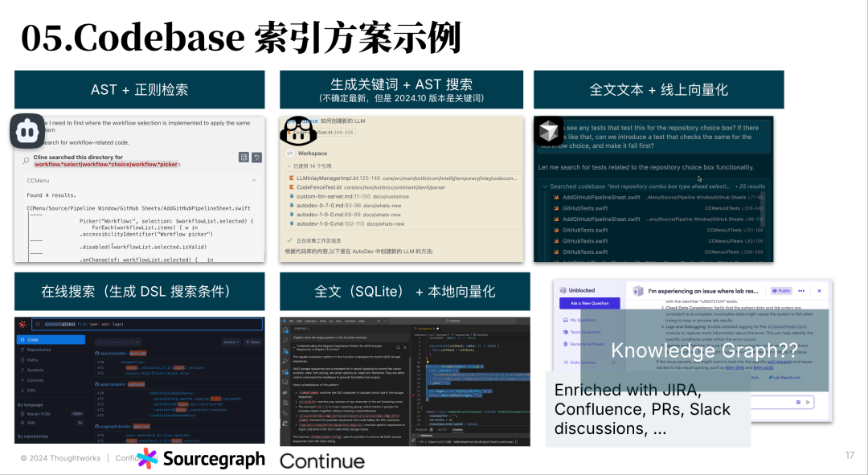Screen dimensions: 868x475
Task: Open AddGitHubPipelineSheet.swift L96 result
Action: [658, 219]
